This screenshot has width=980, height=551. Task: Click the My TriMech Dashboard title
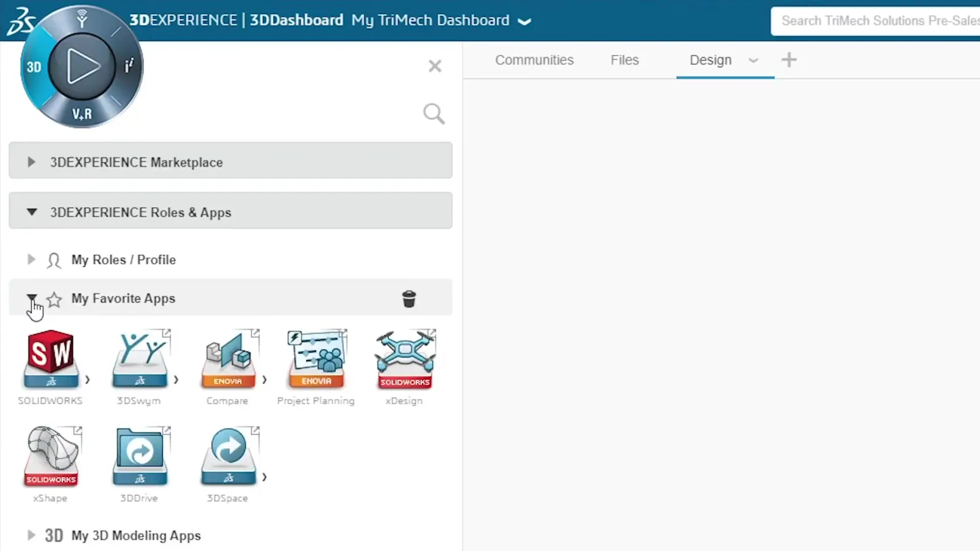[430, 20]
